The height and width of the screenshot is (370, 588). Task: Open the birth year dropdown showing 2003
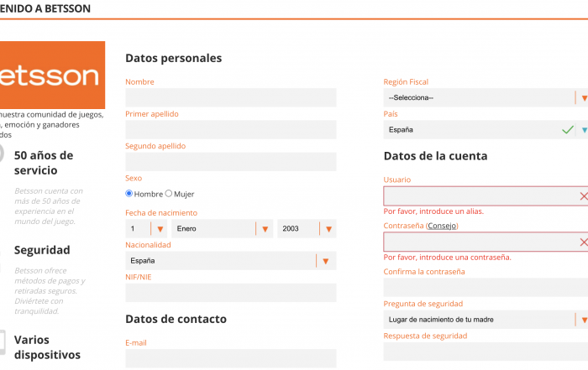pyautogui.click(x=307, y=228)
